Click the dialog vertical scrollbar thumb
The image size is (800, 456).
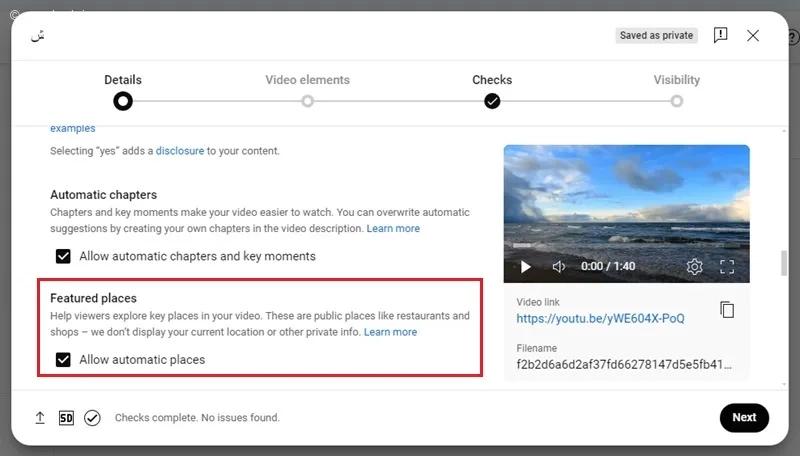coord(784,263)
